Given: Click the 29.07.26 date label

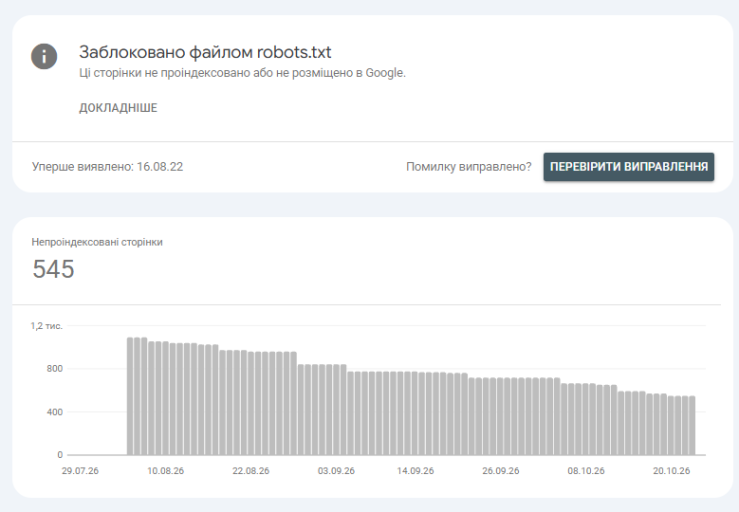Looking at the screenshot, I should pyautogui.click(x=80, y=471).
